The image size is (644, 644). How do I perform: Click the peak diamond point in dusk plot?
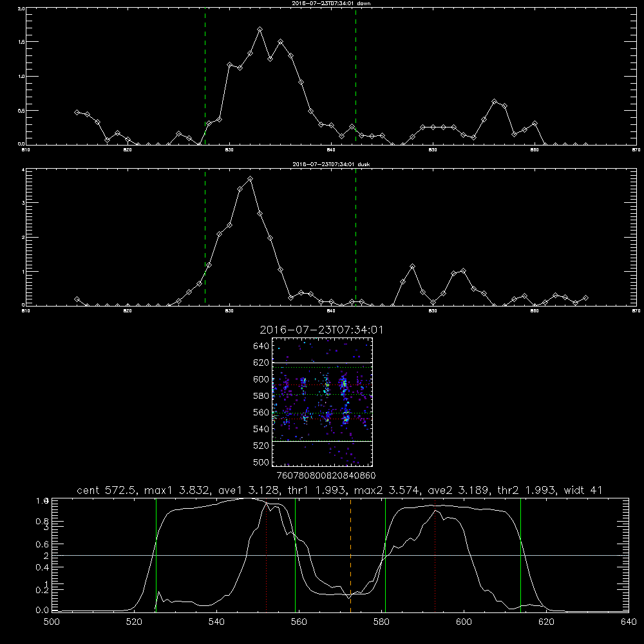pos(250,179)
